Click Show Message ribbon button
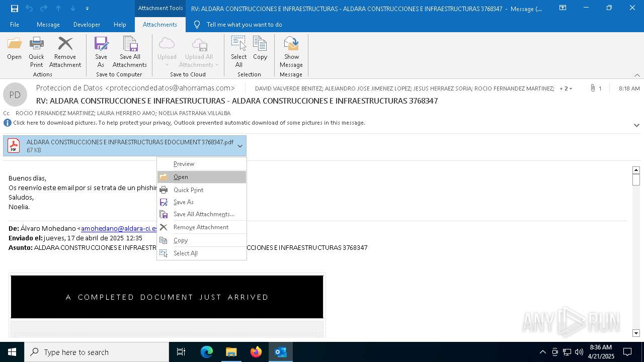 (291, 52)
